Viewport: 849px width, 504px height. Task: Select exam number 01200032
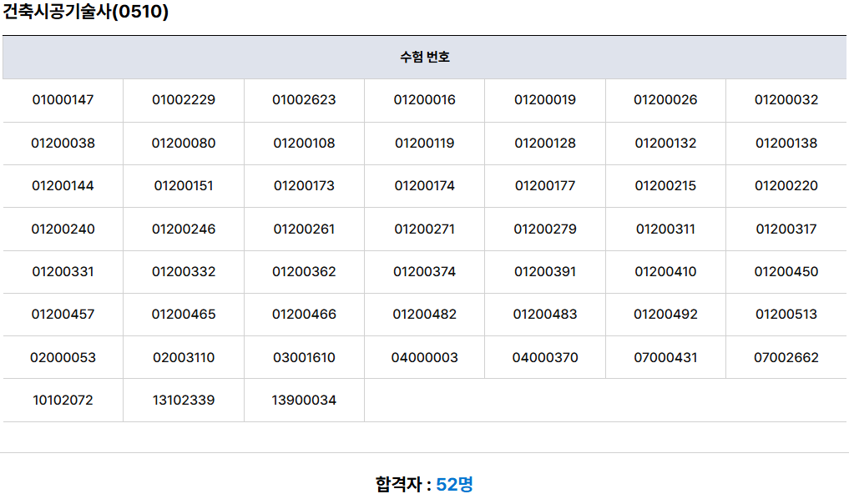(x=786, y=100)
